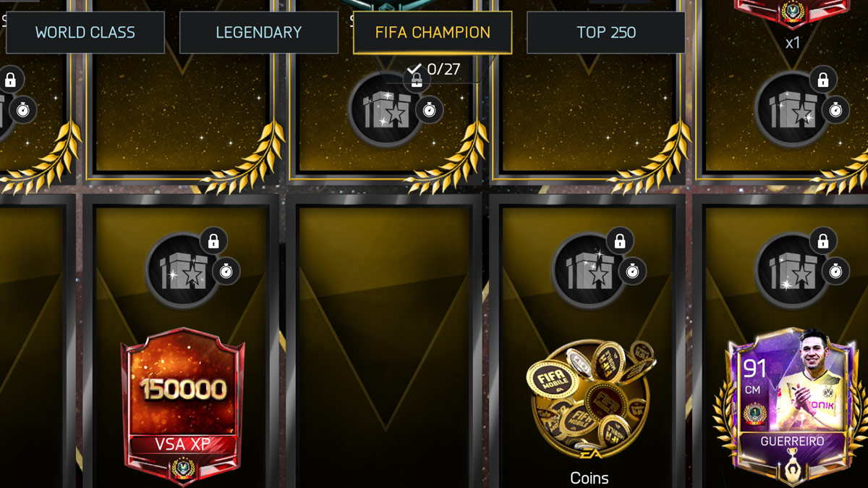Image resolution: width=868 pixels, height=488 pixels.
Task: Click timer icon above Guerreiro card
Action: [835, 271]
